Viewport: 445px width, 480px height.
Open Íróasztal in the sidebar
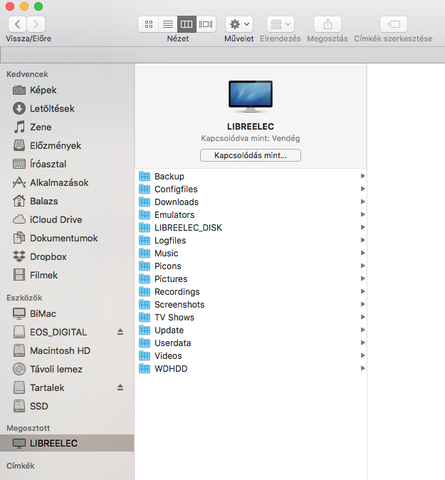[x=67, y=164]
